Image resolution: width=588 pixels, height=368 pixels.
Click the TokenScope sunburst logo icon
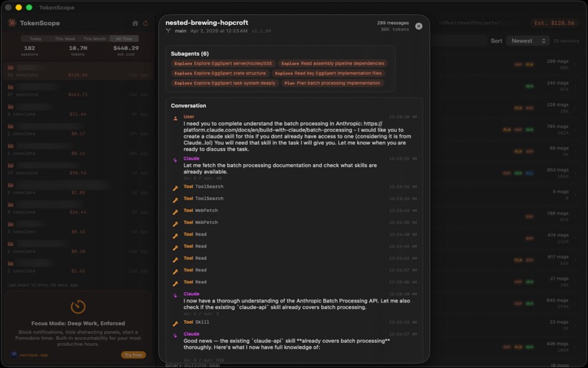12,23
